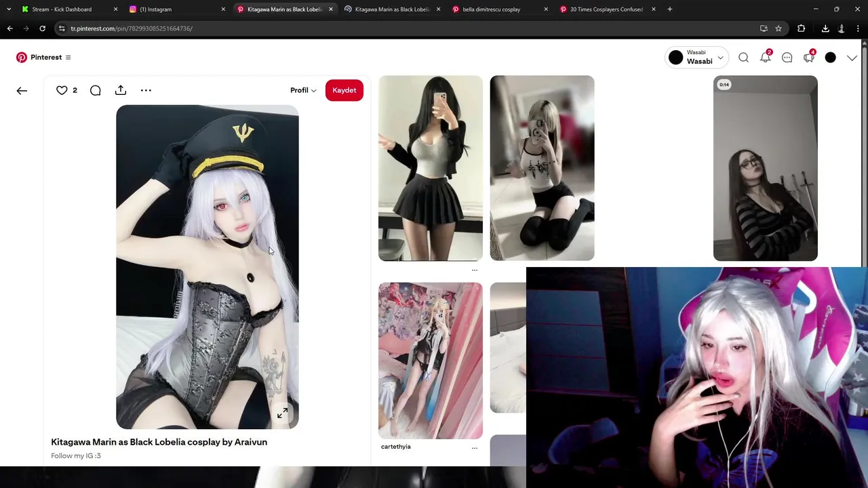Close the bella dimitrescu cosplay tab
868x488 pixels.
(x=546, y=9)
